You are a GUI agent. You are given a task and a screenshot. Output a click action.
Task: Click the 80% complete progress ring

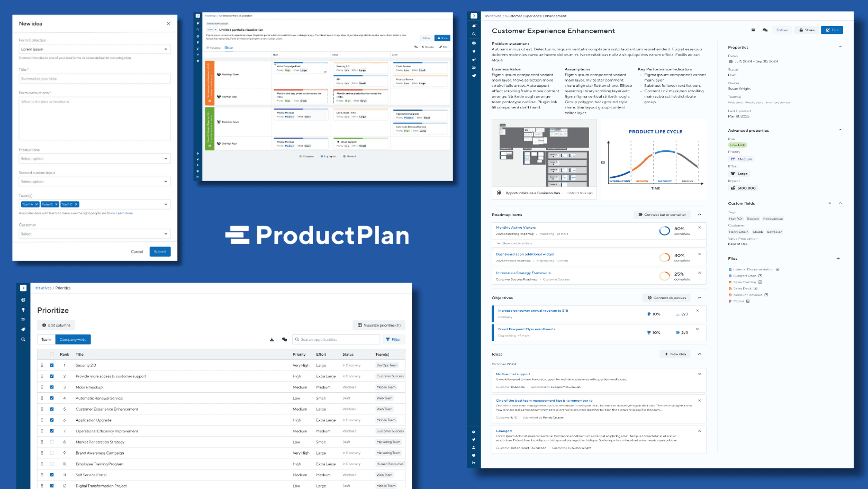coord(664,231)
